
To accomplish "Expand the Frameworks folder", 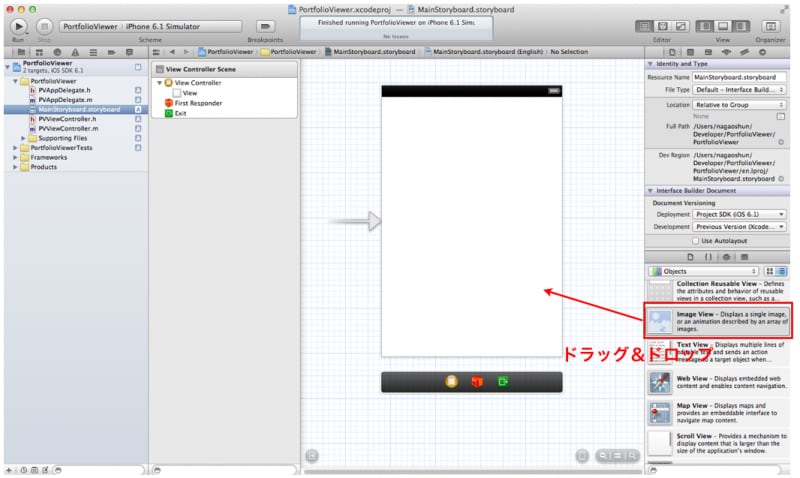I will point(15,158).
